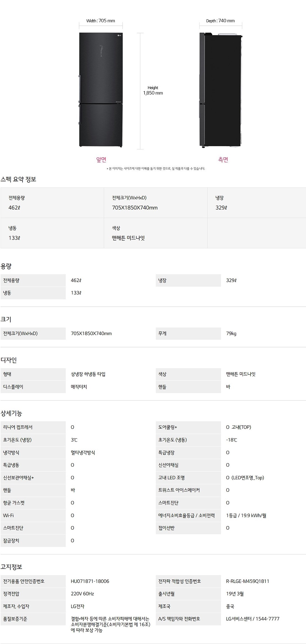The image size is (306, 644).
Task: Click the LG logo on the refrigerator door
Action: pyautogui.click(x=119, y=36)
